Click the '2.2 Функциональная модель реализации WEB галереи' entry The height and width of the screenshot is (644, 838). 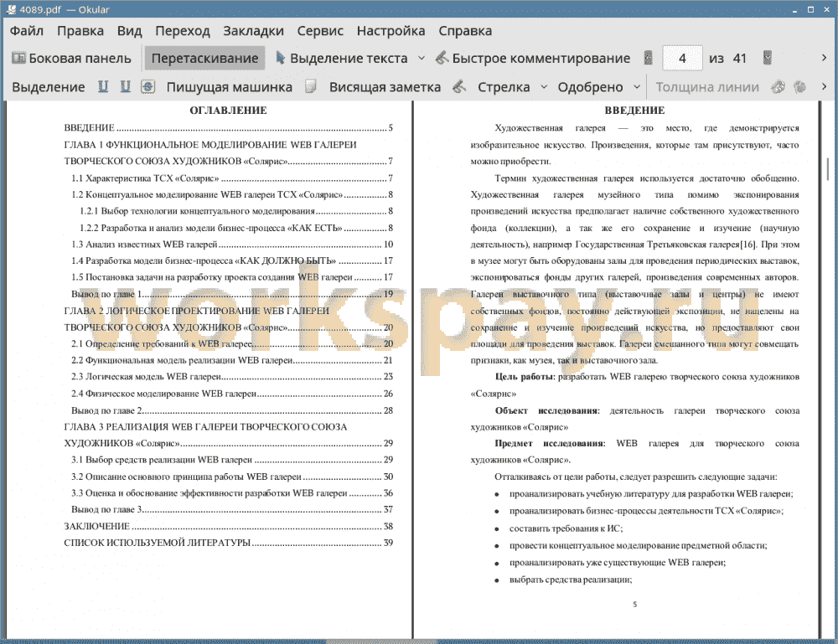pos(232,360)
